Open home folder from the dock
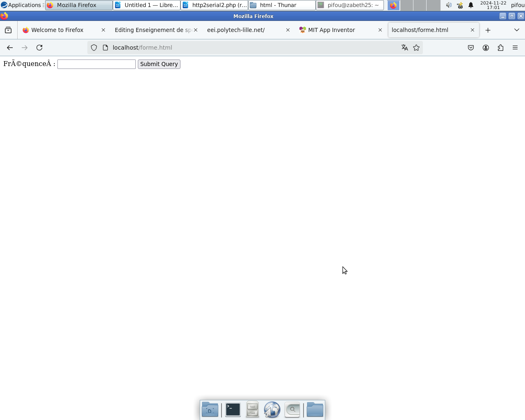525x420 pixels. (x=315, y=409)
